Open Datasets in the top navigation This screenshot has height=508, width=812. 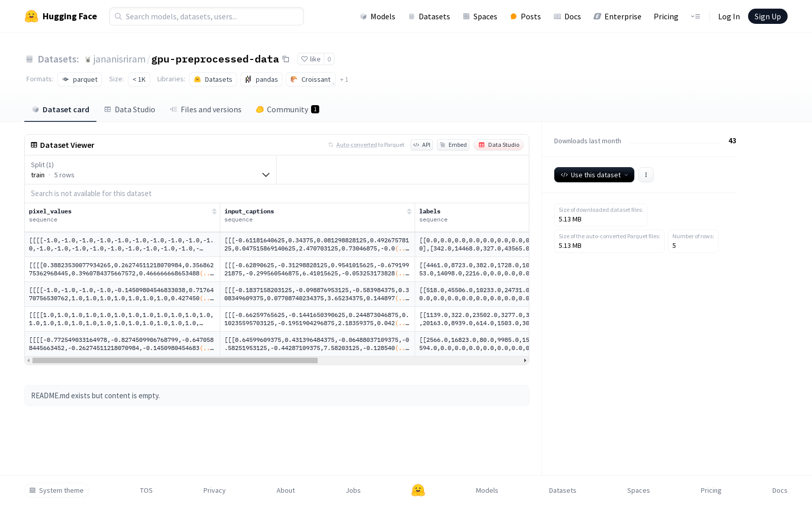point(429,16)
